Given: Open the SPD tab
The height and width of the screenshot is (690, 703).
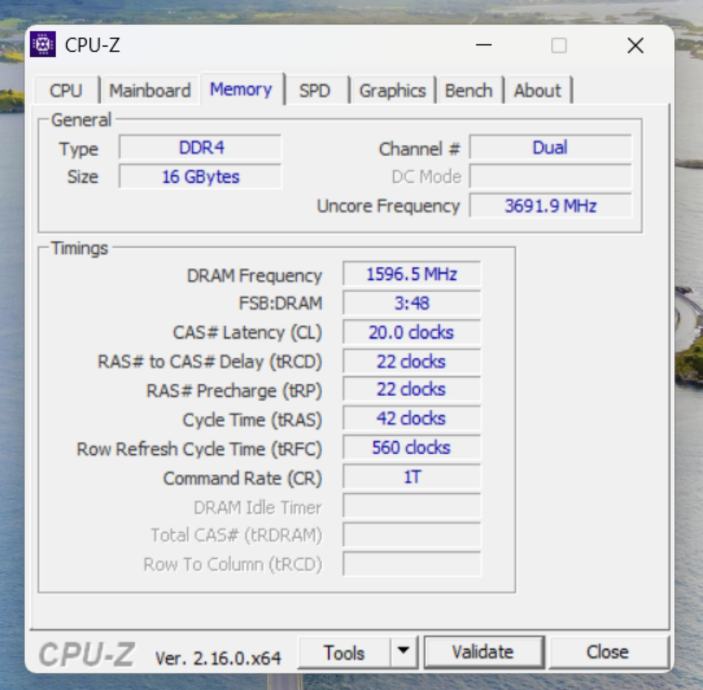Looking at the screenshot, I should (x=315, y=91).
